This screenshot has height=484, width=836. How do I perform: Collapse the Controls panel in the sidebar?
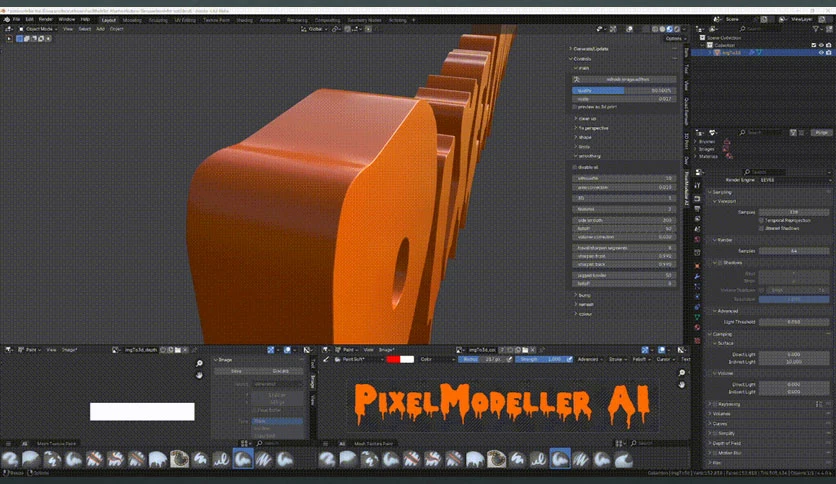582,59
